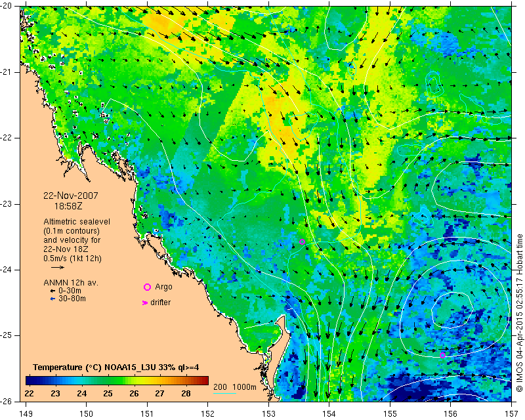Click the magenta drifter legend marker

coord(145,303)
